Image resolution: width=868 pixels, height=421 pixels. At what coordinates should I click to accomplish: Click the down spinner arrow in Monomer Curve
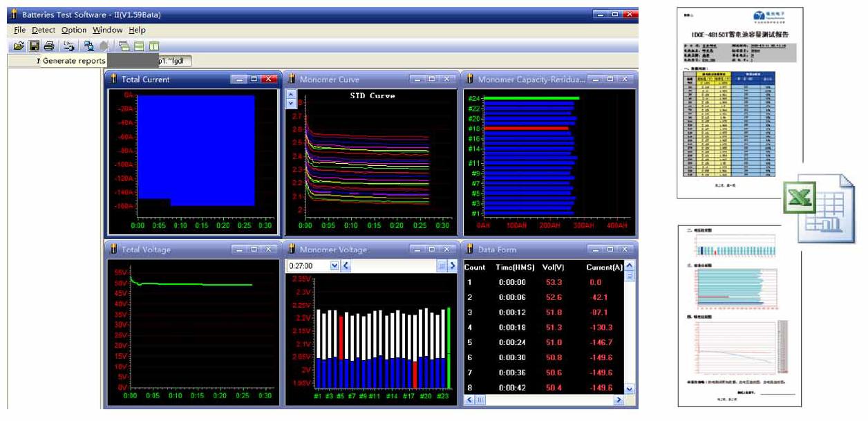pos(291,103)
